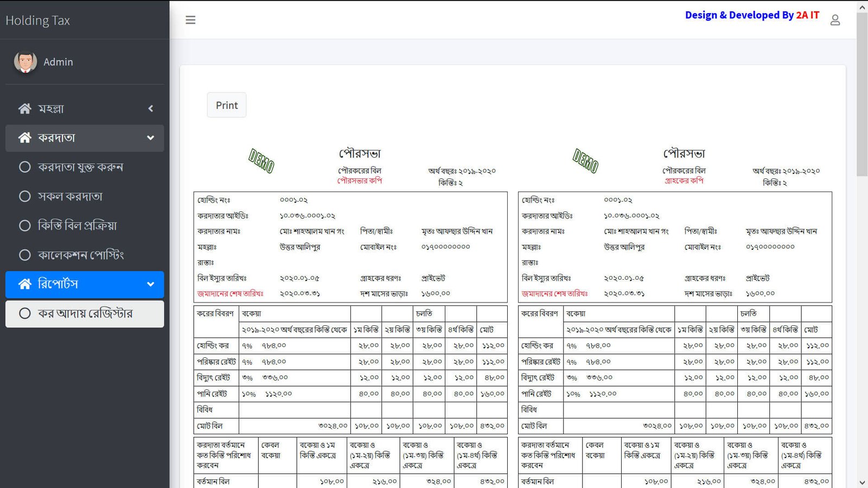
Task: Expand the মহল্লা menu chevron
Action: click(151, 108)
